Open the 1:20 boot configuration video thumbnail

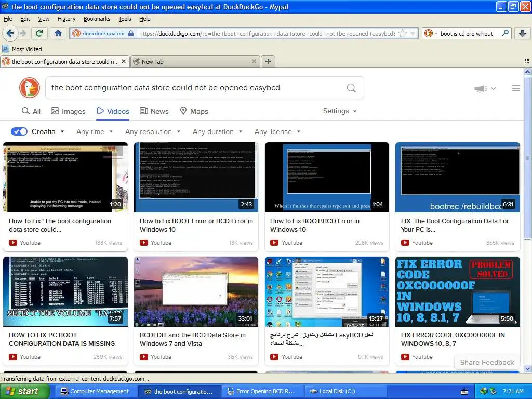click(65, 178)
